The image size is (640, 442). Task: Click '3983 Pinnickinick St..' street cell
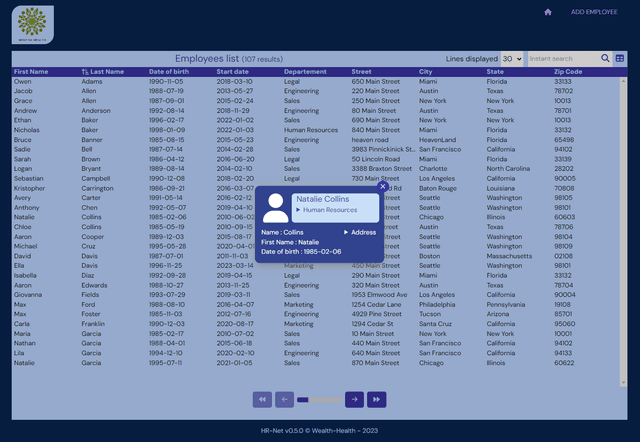(383, 149)
